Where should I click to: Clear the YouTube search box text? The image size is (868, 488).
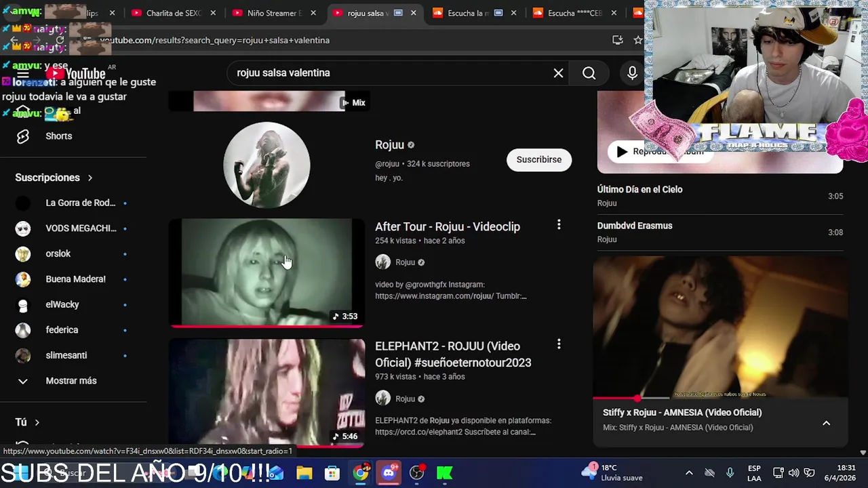click(x=558, y=73)
